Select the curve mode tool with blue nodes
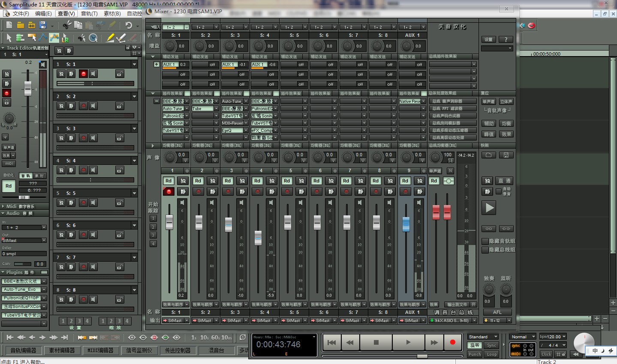617x364 pixels. point(43,38)
